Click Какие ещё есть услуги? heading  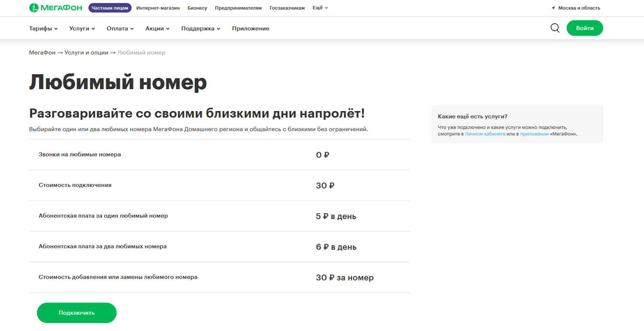[x=473, y=117]
